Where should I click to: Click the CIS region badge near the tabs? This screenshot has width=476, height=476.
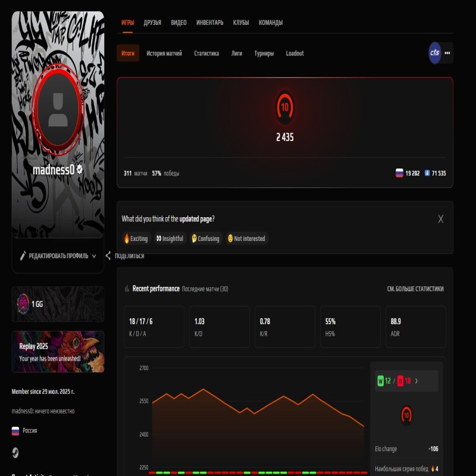(x=434, y=53)
